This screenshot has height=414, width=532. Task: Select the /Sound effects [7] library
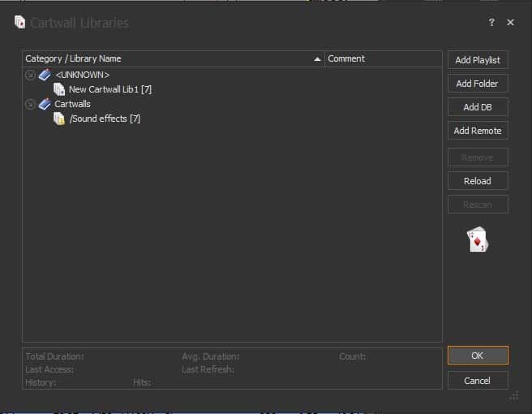[x=105, y=119]
